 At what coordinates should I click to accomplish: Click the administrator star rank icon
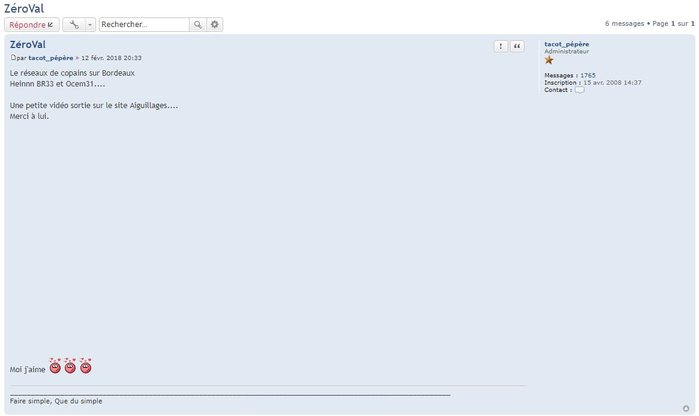click(549, 60)
